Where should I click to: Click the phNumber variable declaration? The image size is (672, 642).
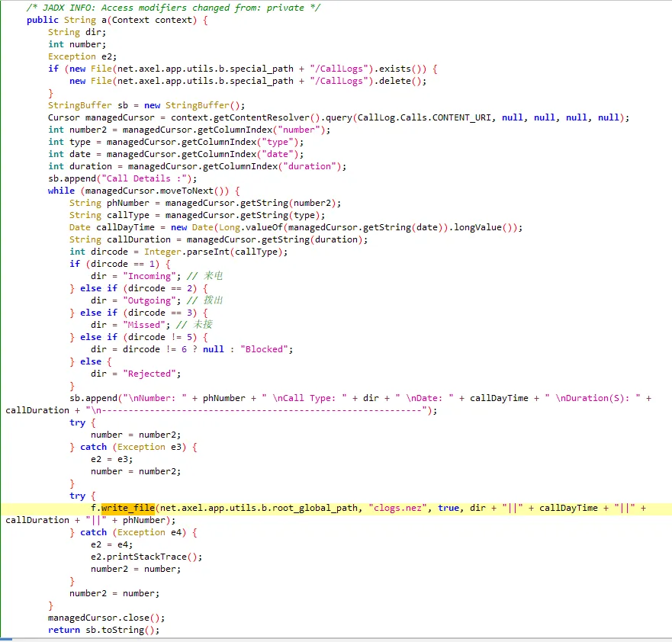127,203
